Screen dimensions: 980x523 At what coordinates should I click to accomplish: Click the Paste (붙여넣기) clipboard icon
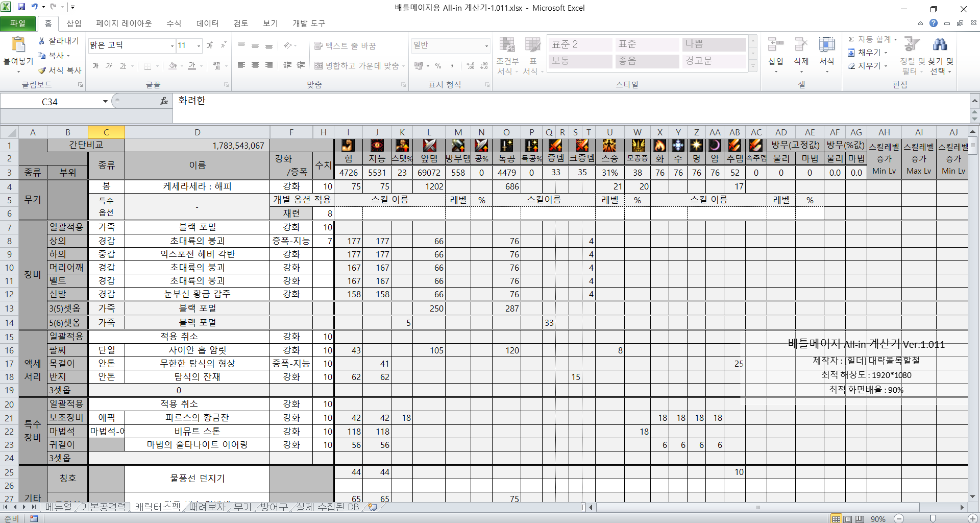18,45
